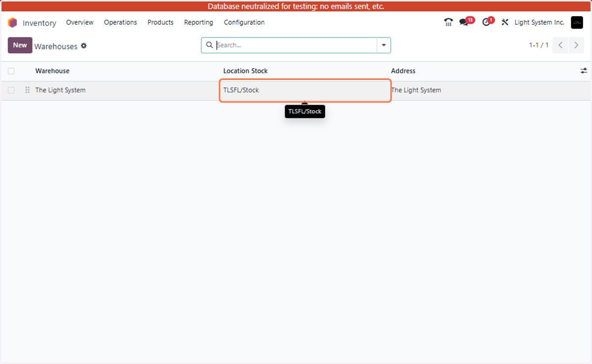Click the search magnifier icon
The width and height of the screenshot is (592, 364).
pyautogui.click(x=209, y=45)
